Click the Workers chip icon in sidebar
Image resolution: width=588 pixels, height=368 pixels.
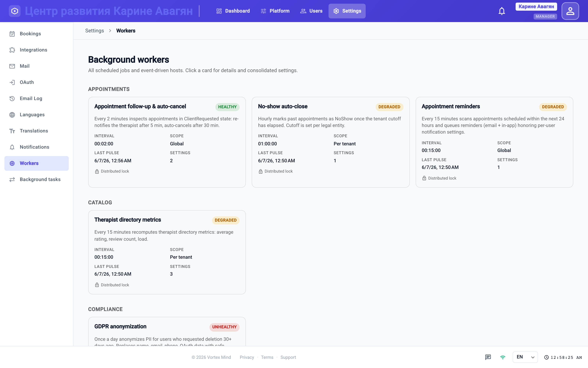pos(12,163)
